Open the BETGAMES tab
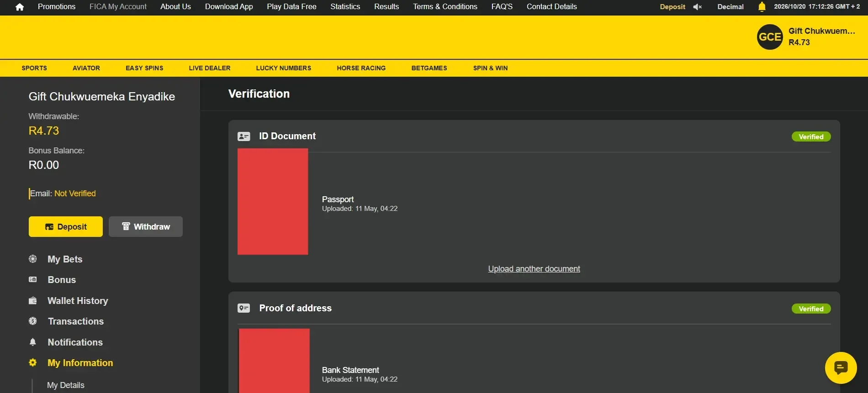The height and width of the screenshot is (393, 868). click(x=429, y=68)
